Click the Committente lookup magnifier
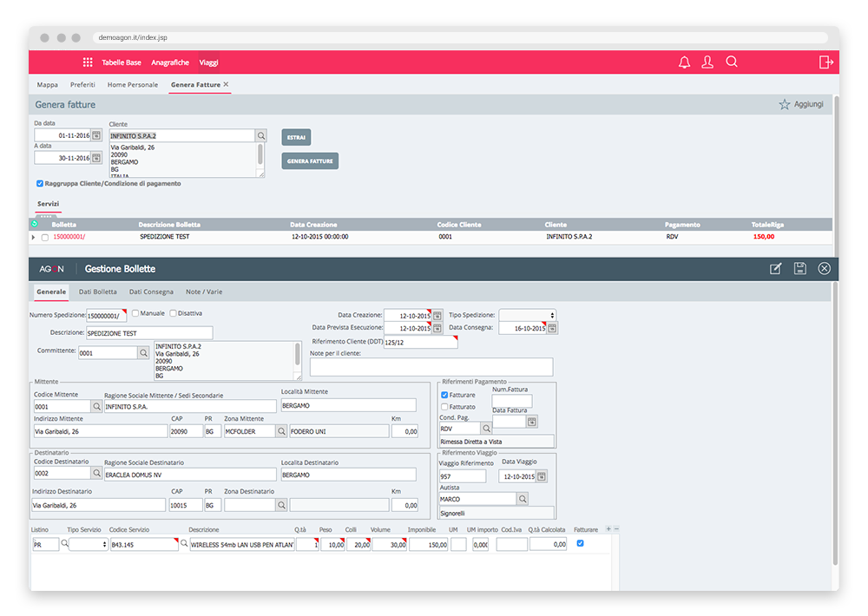The width and height of the screenshot is (868, 616). 143,352
